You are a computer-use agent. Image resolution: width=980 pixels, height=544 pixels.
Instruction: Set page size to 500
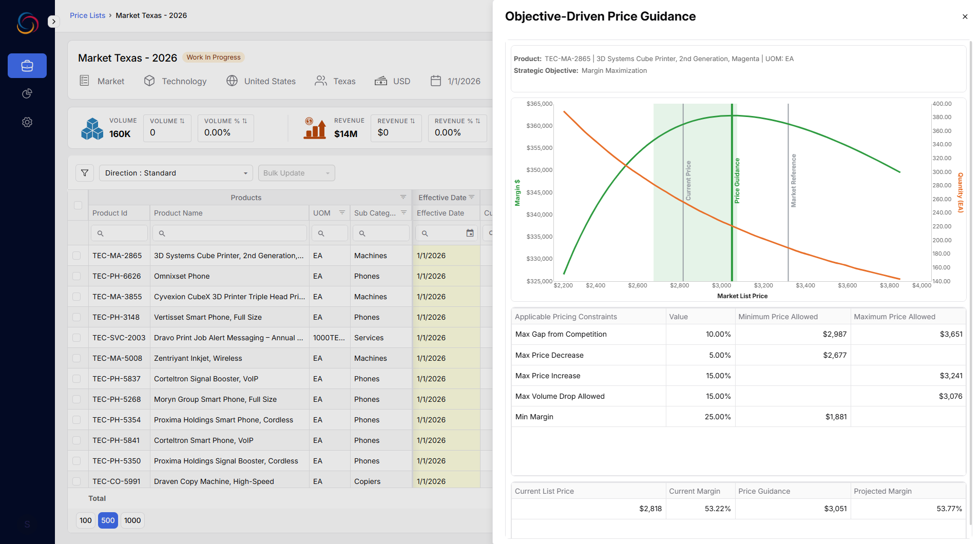(108, 520)
